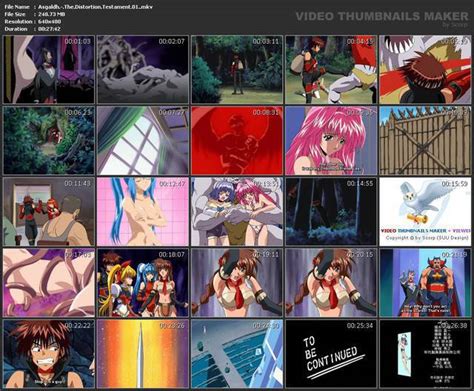This screenshot has width=474, height=391.
Task: Open the frame stamped 00:13:51
Action: point(237,212)
